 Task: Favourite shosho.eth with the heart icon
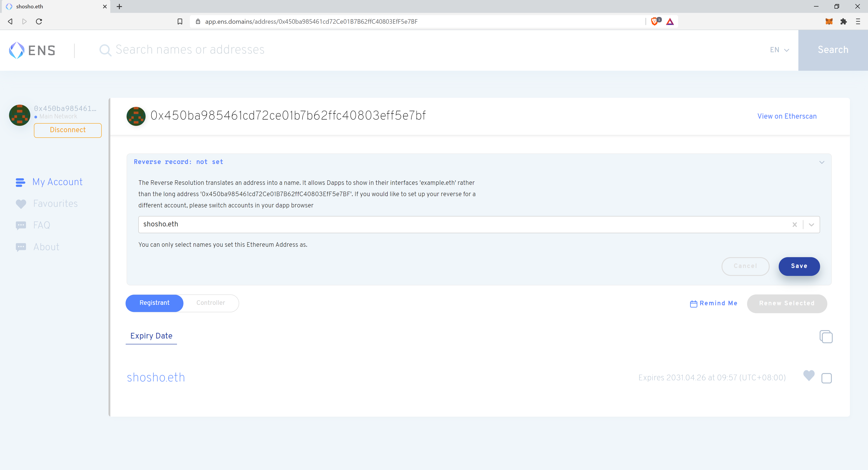[809, 375]
